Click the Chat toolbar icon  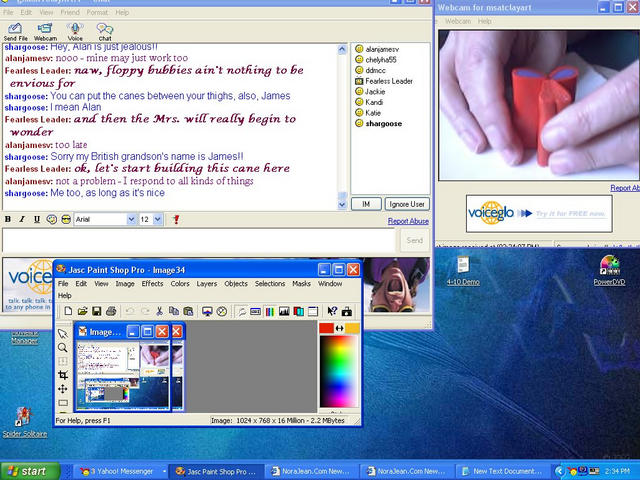coord(104,32)
